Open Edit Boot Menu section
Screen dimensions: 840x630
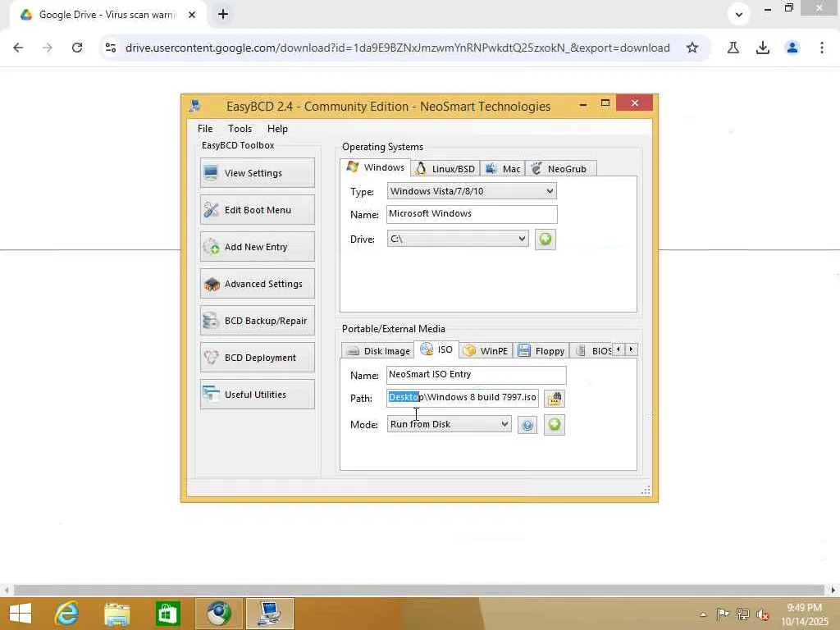[257, 210]
